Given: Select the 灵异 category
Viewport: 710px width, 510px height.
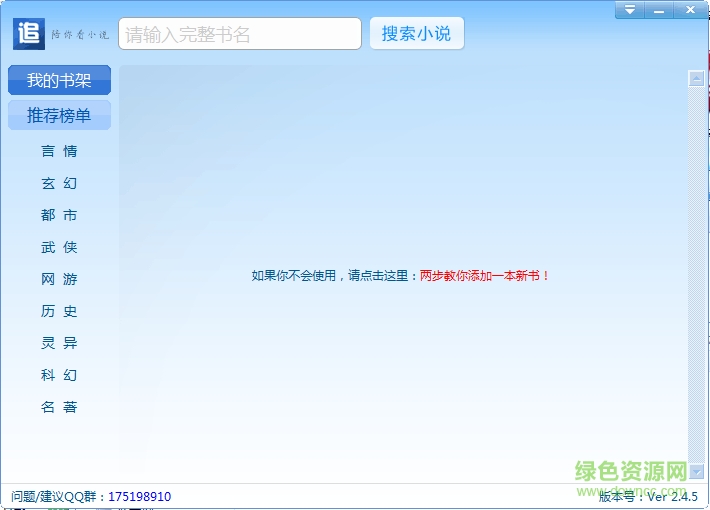Looking at the screenshot, I should coord(59,343).
